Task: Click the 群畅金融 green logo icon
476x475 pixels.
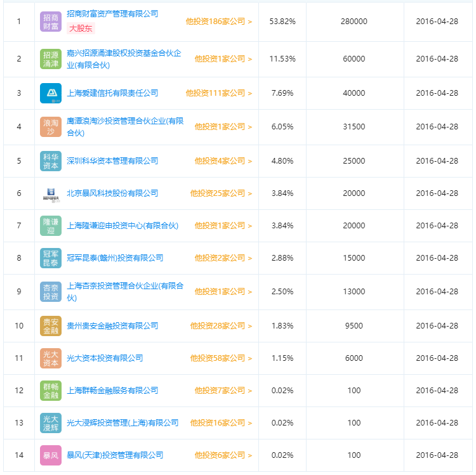Action: click(51, 391)
